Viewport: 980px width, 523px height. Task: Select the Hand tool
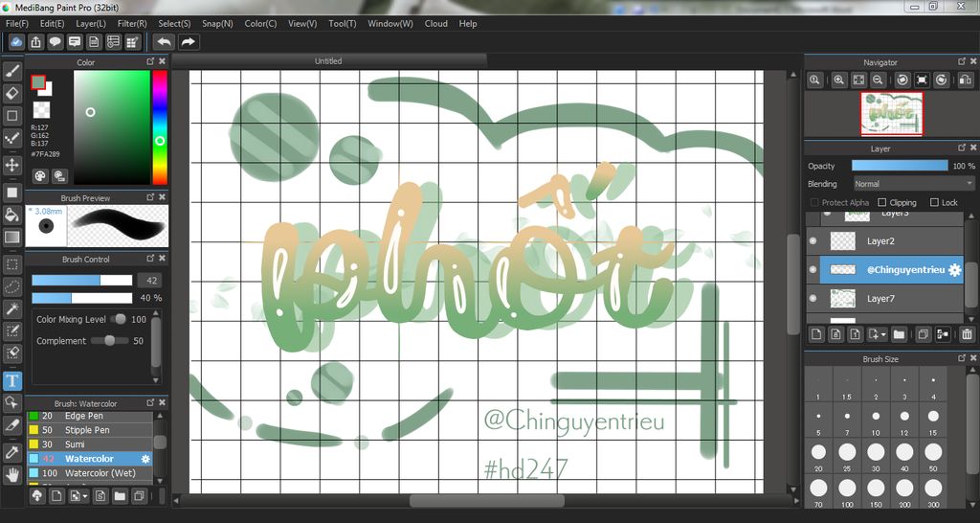tap(11, 475)
